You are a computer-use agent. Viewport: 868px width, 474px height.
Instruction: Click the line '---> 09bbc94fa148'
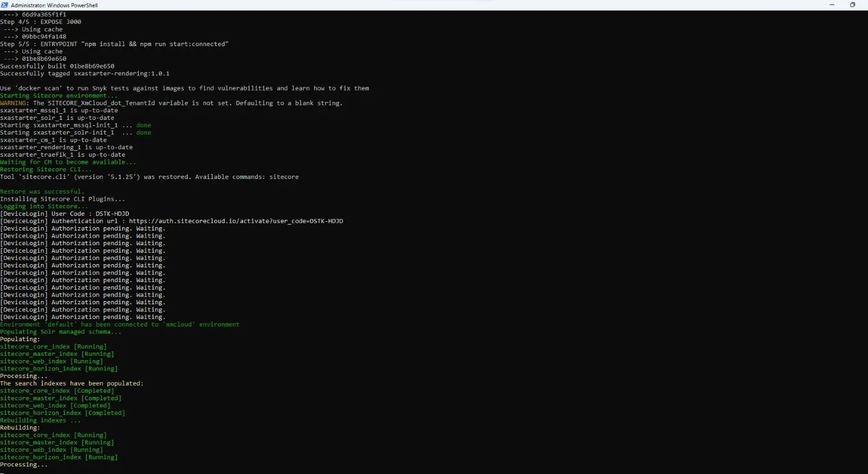[x=35, y=37]
